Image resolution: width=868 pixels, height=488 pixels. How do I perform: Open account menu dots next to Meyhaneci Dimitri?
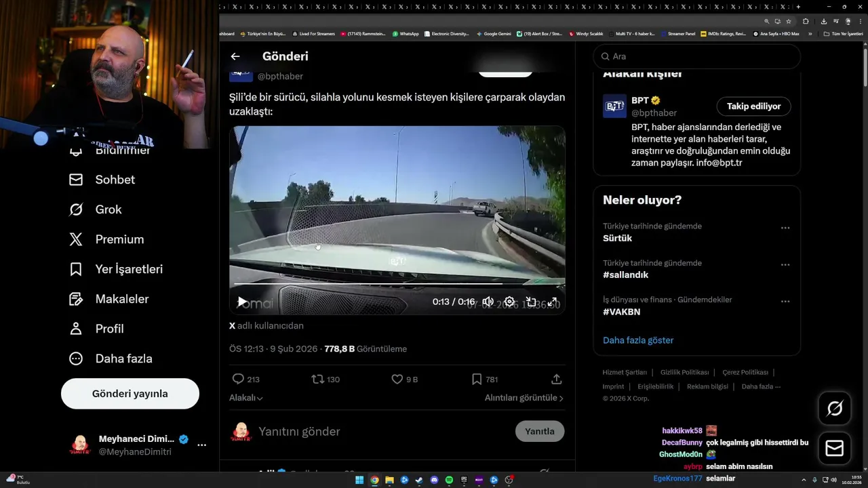[201, 445]
